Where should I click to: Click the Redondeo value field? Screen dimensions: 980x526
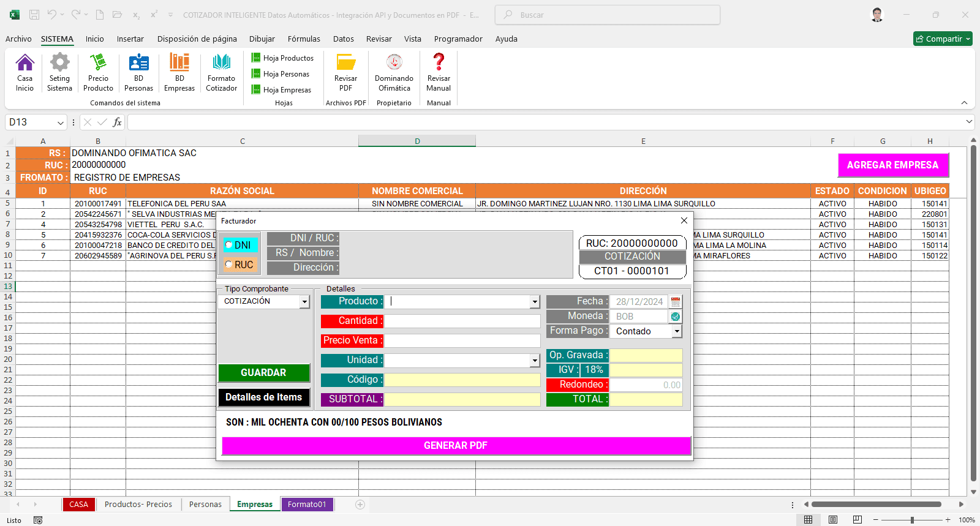click(x=646, y=385)
